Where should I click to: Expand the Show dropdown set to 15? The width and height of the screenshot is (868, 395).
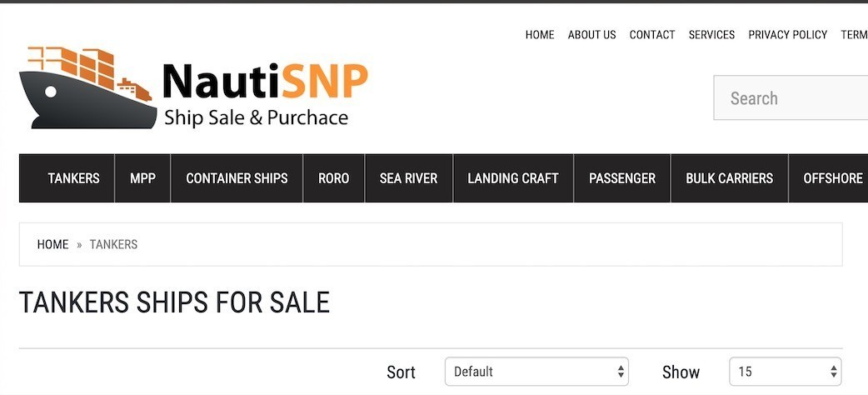pos(785,372)
